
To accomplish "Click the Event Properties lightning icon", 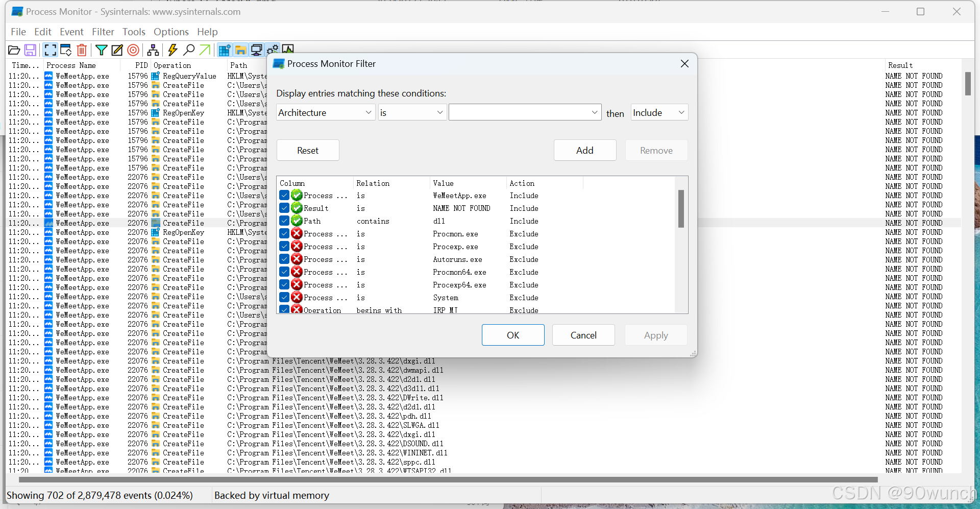I will pos(173,50).
